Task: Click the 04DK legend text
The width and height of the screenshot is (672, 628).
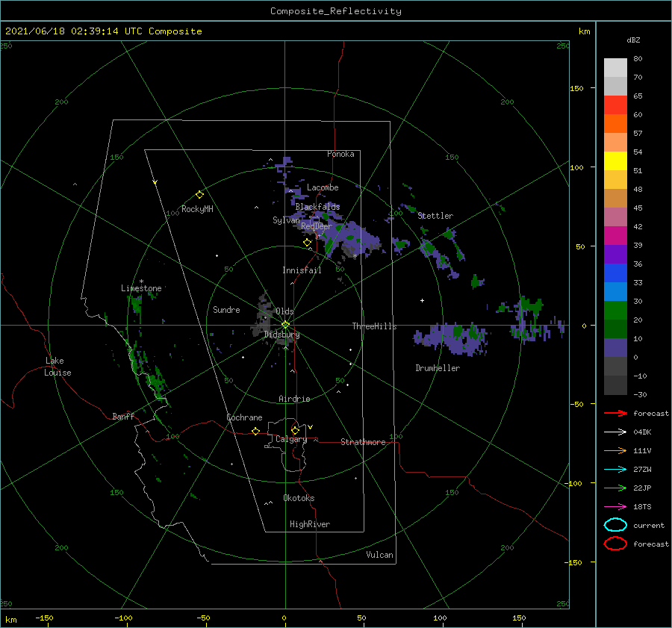Action: point(642,432)
